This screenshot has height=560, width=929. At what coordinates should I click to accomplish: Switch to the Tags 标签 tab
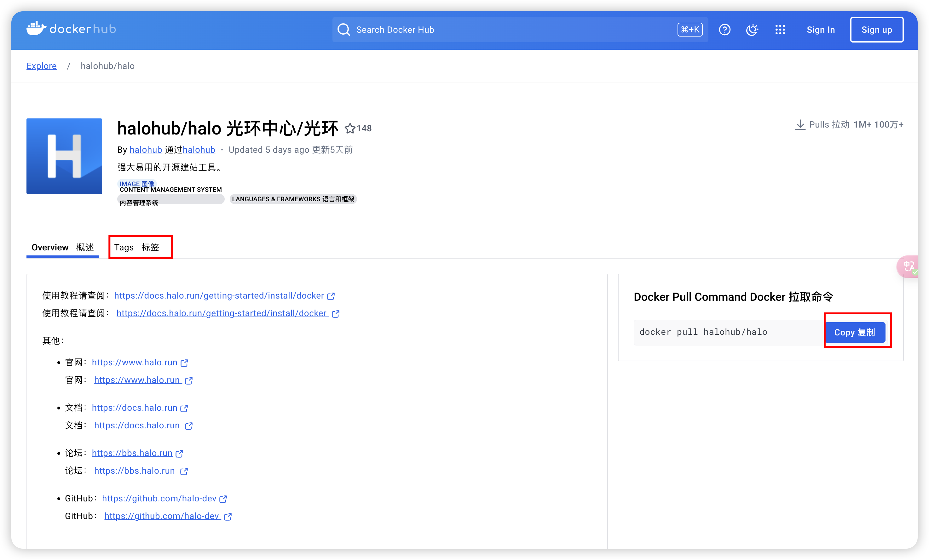[x=136, y=247]
